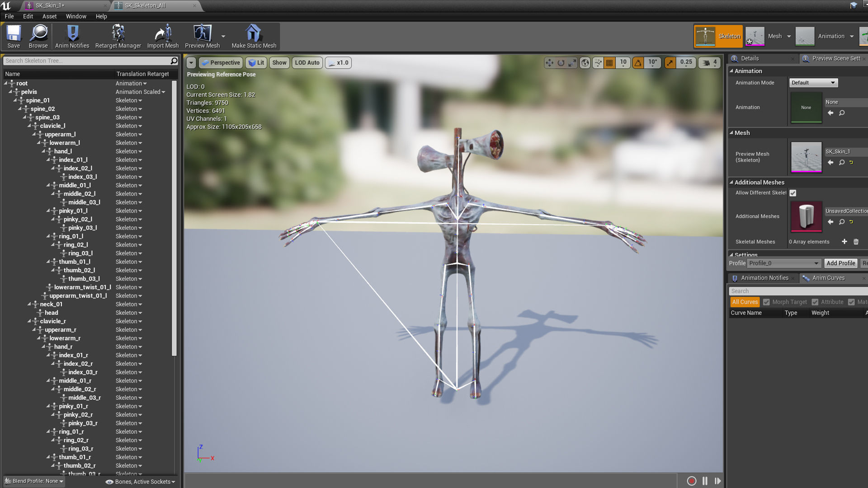The width and height of the screenshot is (868, 488).
Task: Toggle rotation snapping angle icon
Action: click(x=638, y=63)
